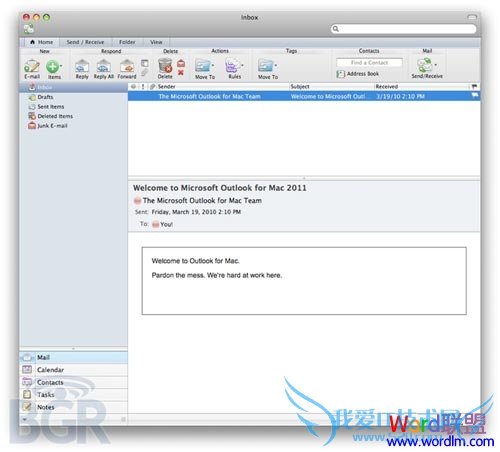Open Tags Move To dropdown arrow
Image resolution: width=500 pixels, height=452 pixels.
276,65
